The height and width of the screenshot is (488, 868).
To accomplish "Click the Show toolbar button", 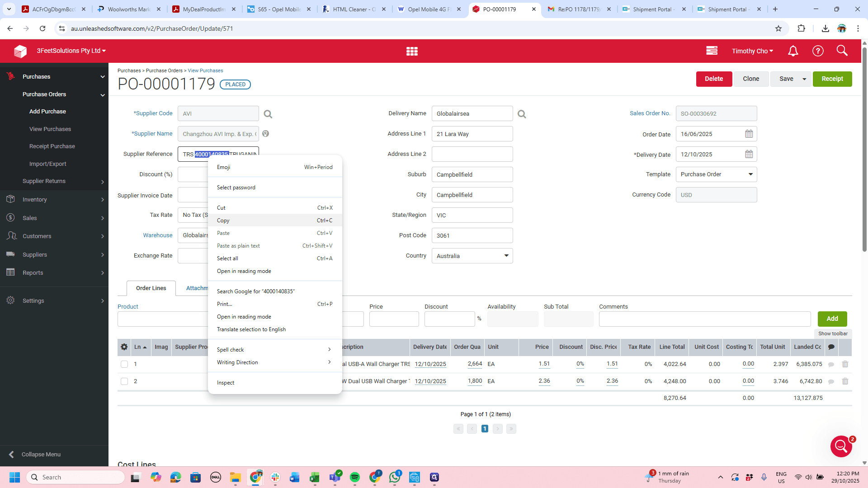I will (x=833, y=333).
